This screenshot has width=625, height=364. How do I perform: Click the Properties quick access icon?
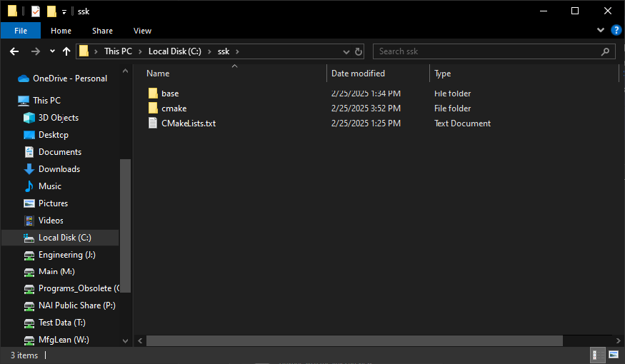(36, 11)
